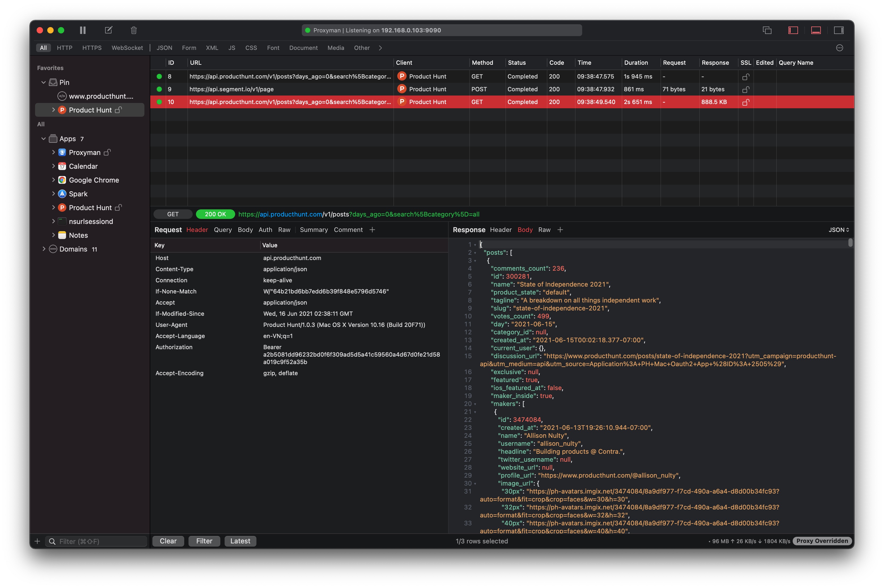Expand the Google Chrome node
Image resolution: width=884 pixels, height=588 pixels.
pyautogui.click(x=53, y=180)
